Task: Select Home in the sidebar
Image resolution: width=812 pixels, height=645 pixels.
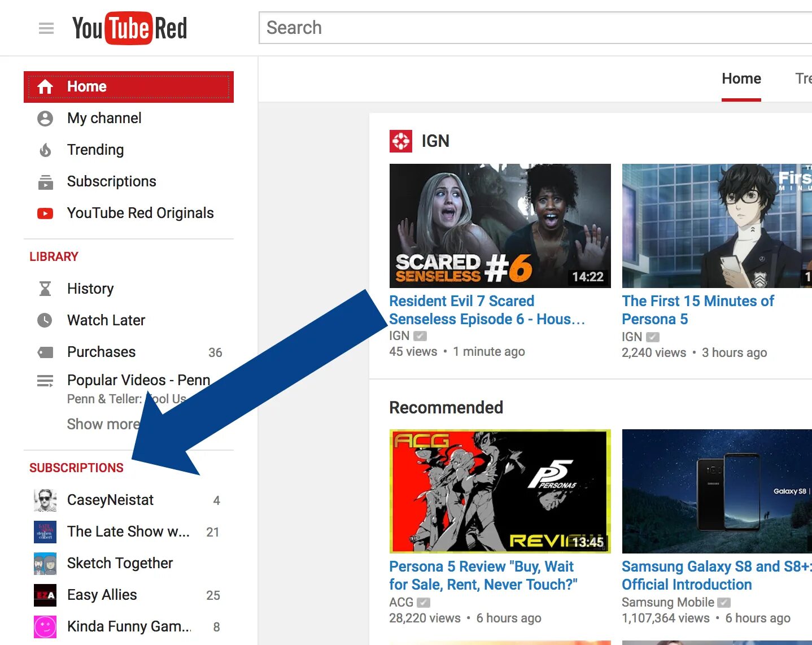Action: click(x=129, y=87)
